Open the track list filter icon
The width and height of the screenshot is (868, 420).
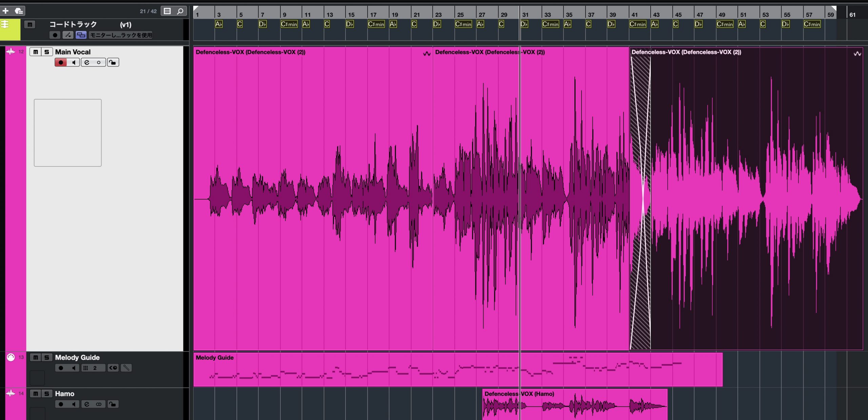167,11
